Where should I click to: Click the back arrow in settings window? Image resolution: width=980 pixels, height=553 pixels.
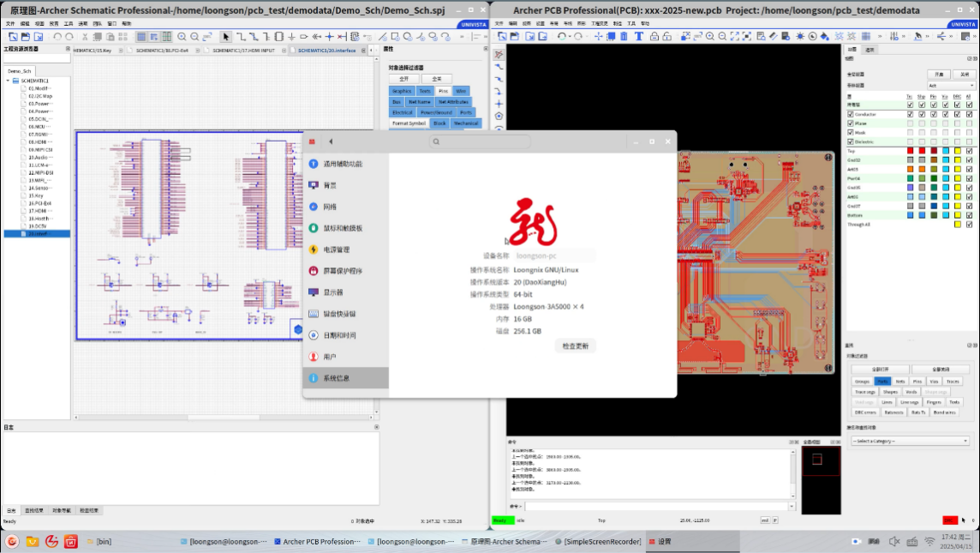click(331, 141)
